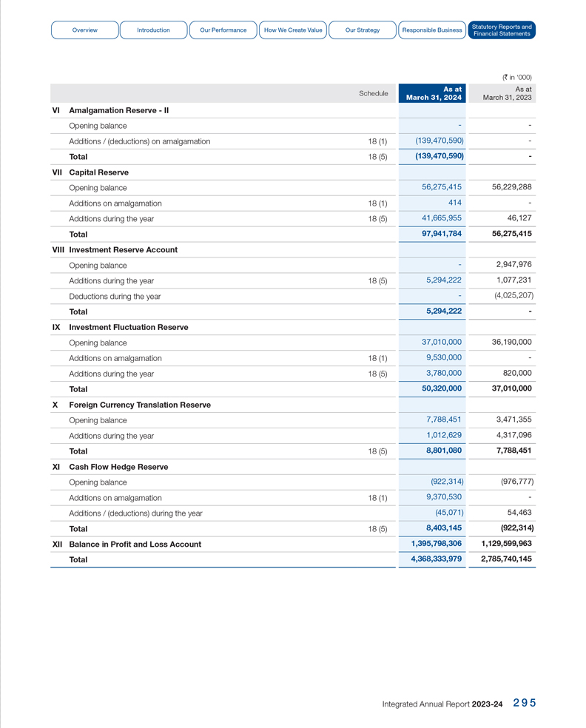Select the Investment Fluctuation Reserve heading
The height and width of the screenshot is (728, 586).
click(x=128, y=327)
